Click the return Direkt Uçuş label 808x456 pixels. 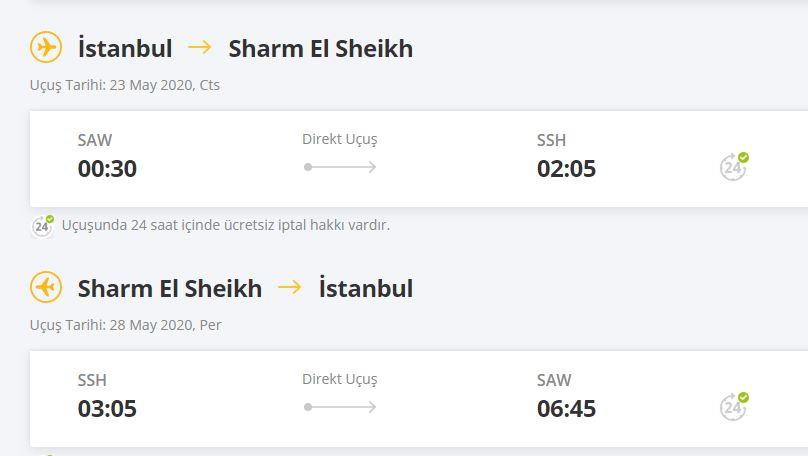coord(340,379)
